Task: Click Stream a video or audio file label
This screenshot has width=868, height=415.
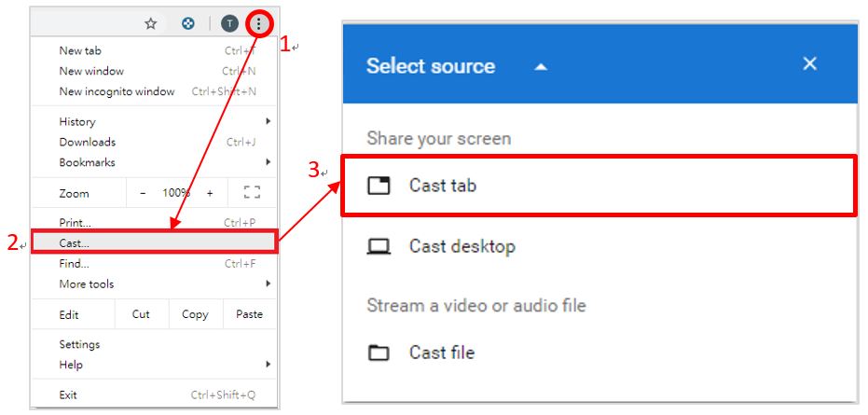Action: (476, 305)
